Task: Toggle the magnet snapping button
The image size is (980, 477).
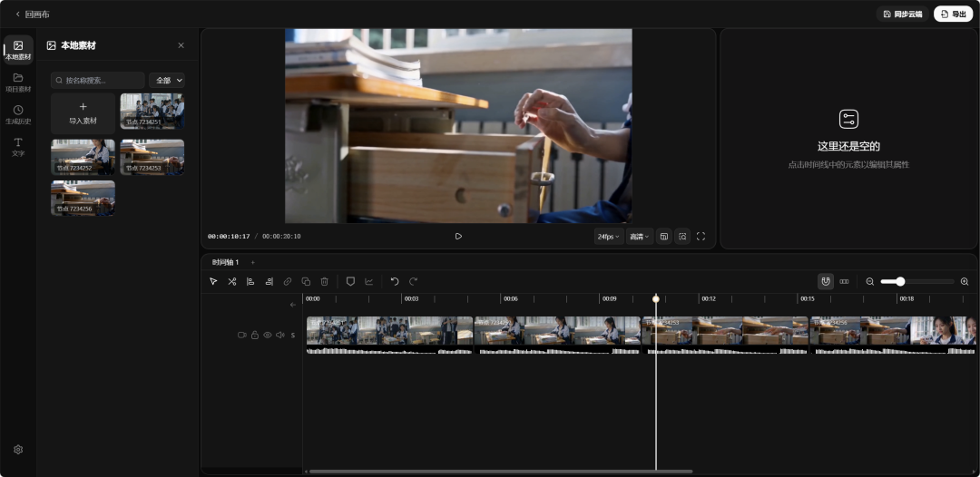Action: 826,282
